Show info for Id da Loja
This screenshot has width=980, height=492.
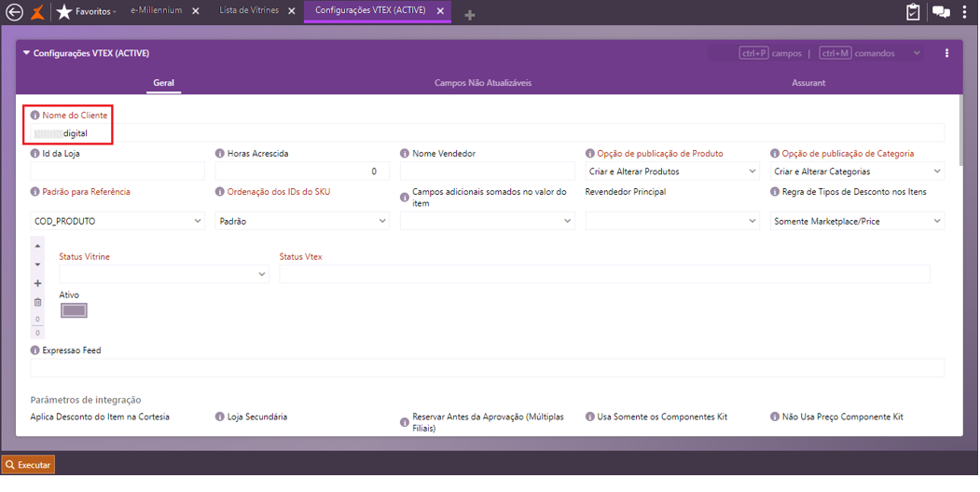pyautogui.click(x=35, y=154)
